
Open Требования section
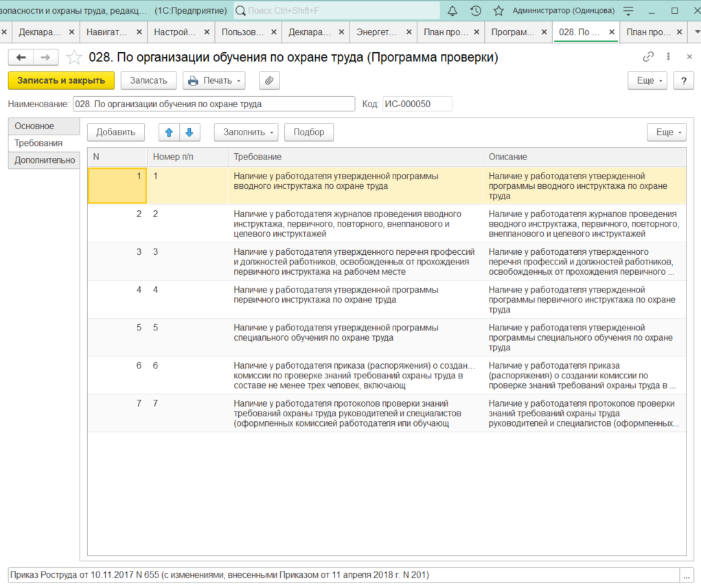point(44,143)
